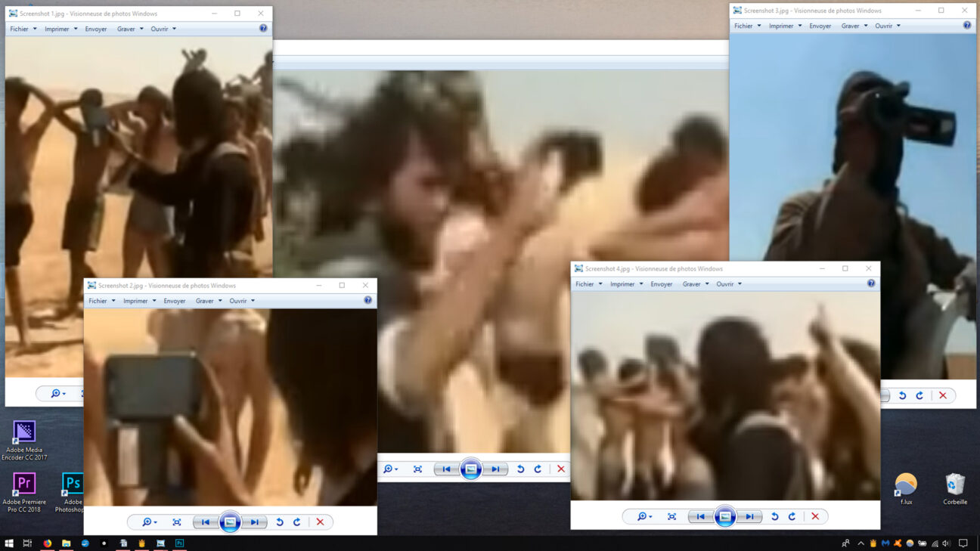
Task: Expand Fichier menu in Screenshot 1.jpg window
Action: 23,29
